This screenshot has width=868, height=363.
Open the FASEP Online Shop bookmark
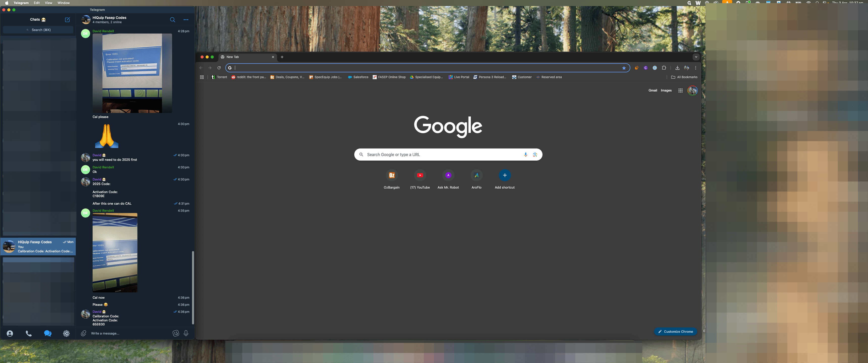pyautogui.click(x=389, y=77)
